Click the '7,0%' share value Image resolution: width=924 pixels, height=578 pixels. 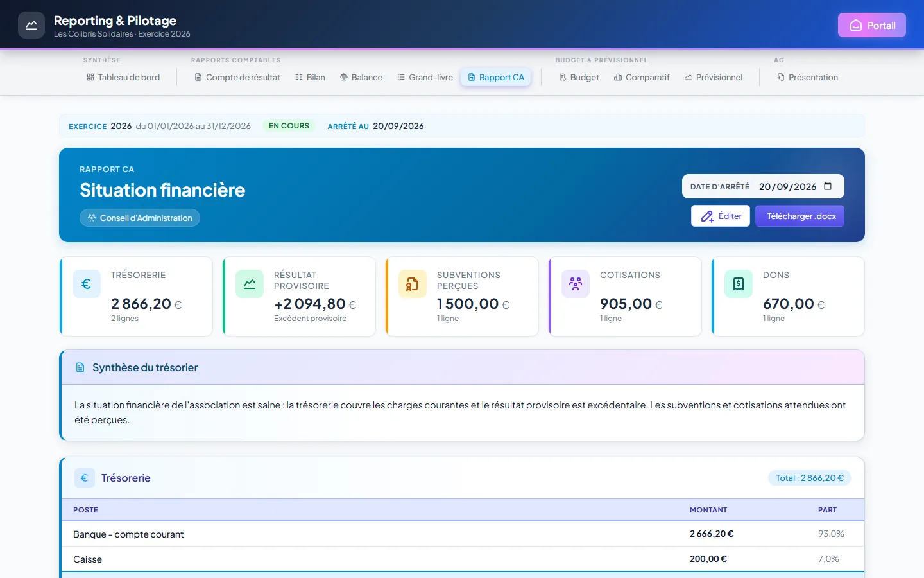coord(828,559)
